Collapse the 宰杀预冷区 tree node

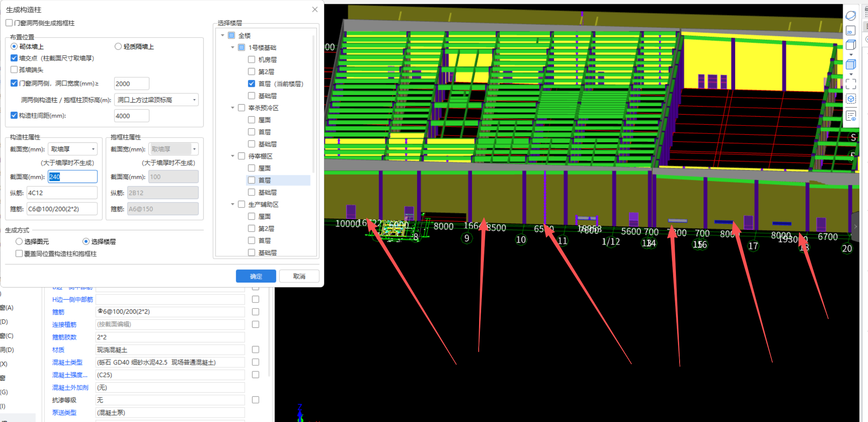(x=232, y=108)
